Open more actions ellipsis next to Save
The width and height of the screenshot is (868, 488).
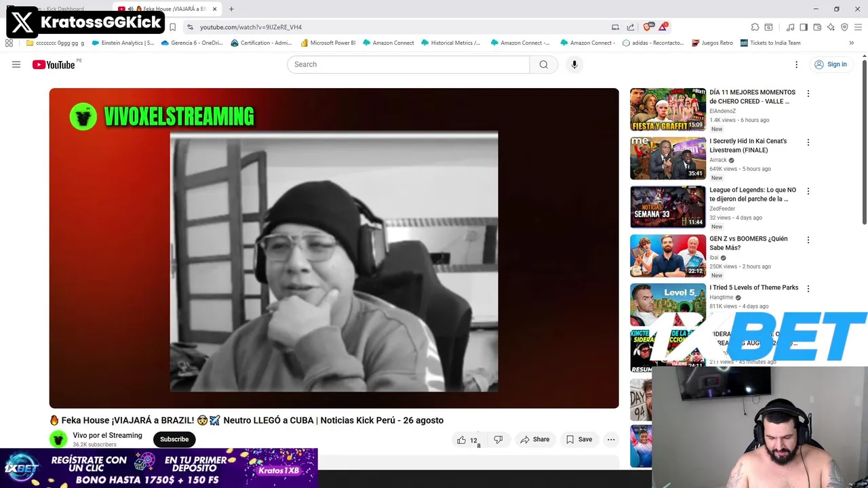(x=611, y=440)
